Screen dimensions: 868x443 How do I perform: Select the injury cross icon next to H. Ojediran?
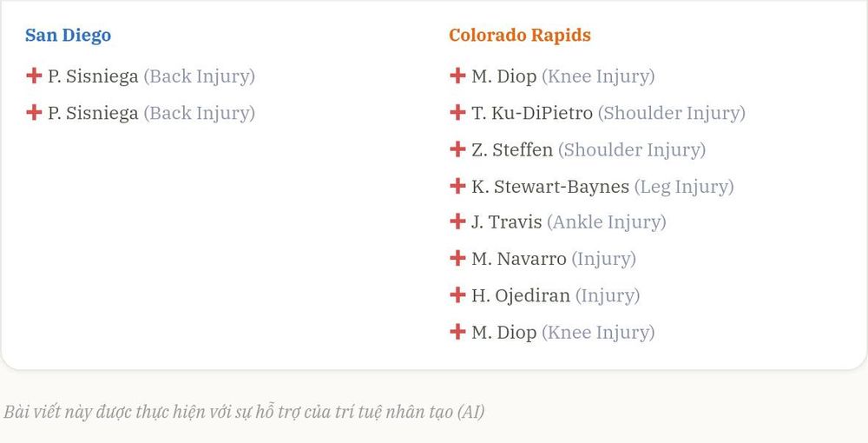point(457,294)
